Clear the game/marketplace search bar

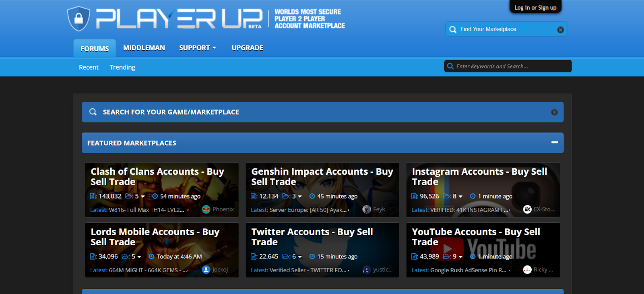tap(554, 112)
